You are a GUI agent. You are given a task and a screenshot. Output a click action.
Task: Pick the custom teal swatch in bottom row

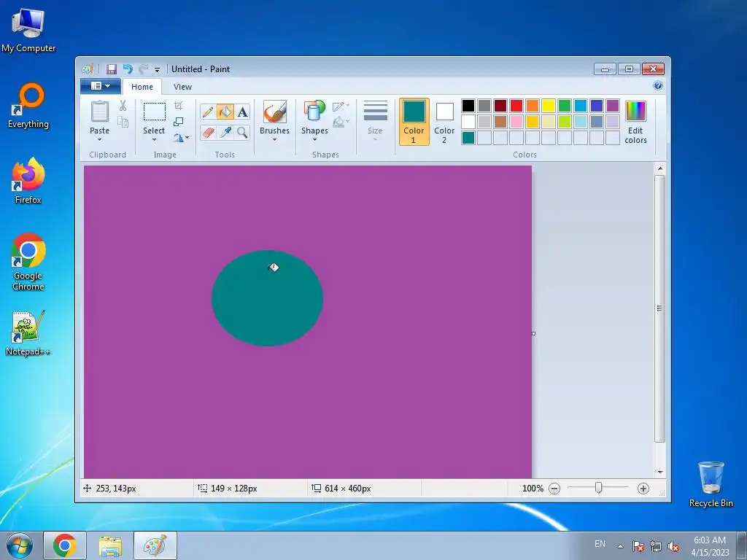468,138
